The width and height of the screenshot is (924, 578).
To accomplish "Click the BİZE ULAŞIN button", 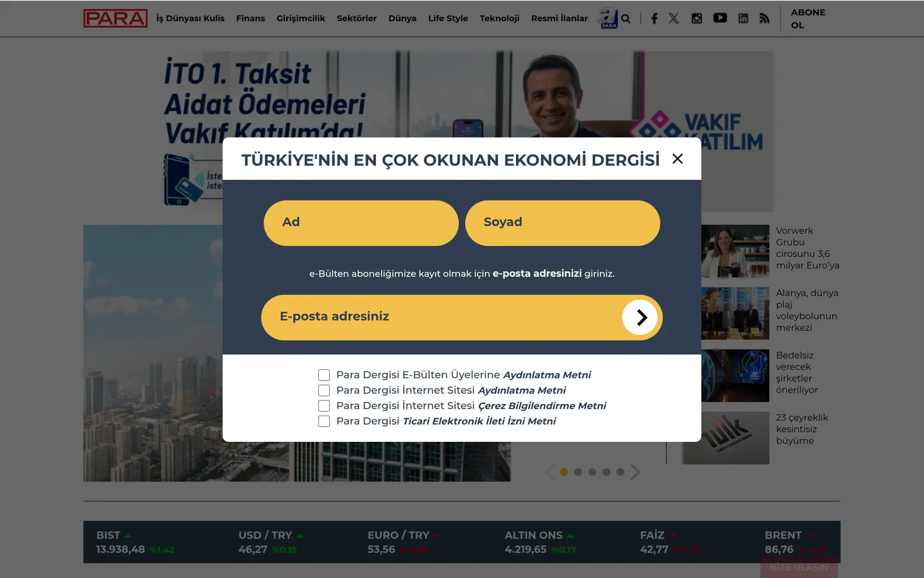I will pyautogui.click(x=799, y=568).
